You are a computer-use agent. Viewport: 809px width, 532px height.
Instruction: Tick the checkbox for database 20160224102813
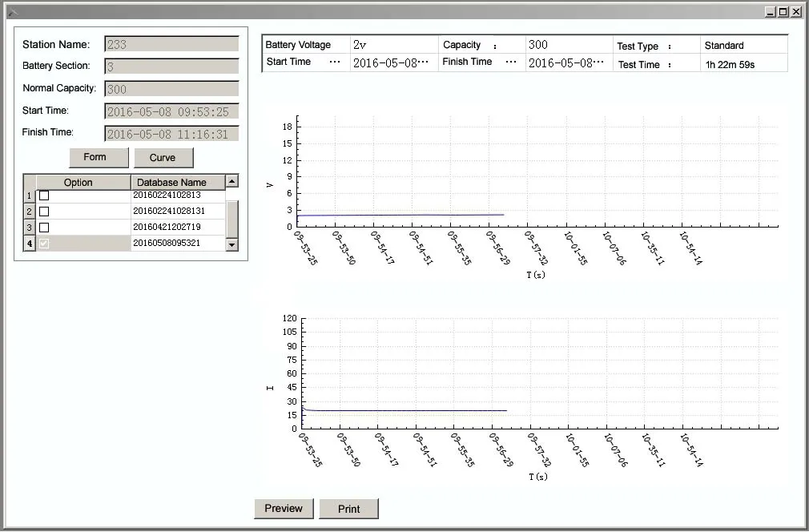(x=45, y=195)
